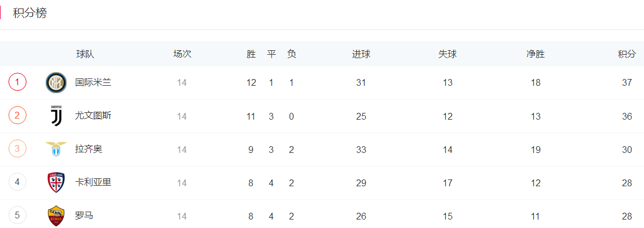Click the AS Roma club crest
Image resolution: width=644 pixels, height=228 pixels.
[x=56, y=216]
